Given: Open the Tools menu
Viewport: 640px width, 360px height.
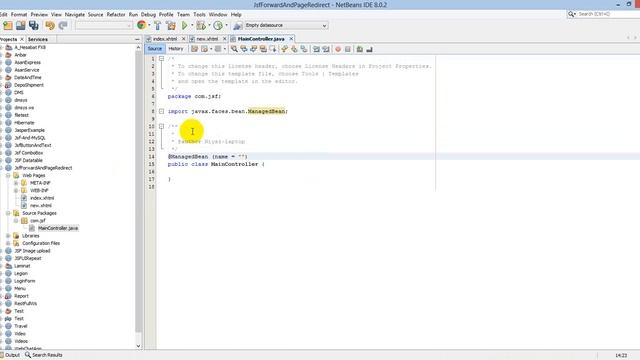Looking at the screenshot, I should point(199,14).
